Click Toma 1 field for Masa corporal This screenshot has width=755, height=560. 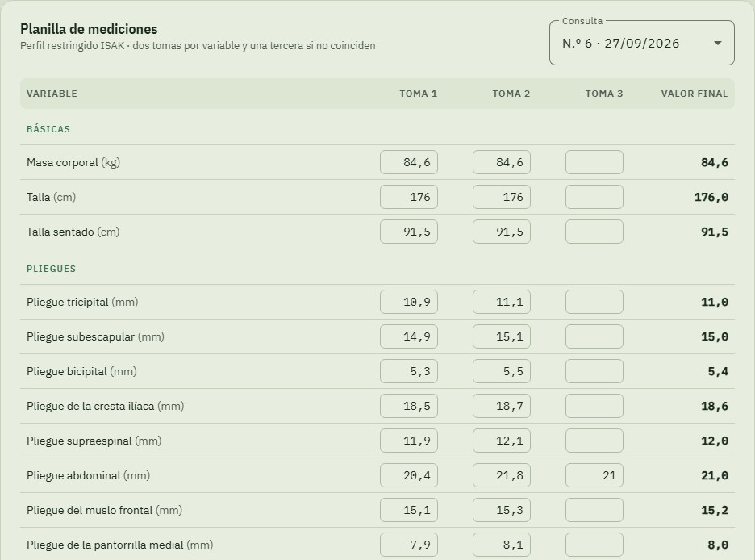click(x=409, y=162)
